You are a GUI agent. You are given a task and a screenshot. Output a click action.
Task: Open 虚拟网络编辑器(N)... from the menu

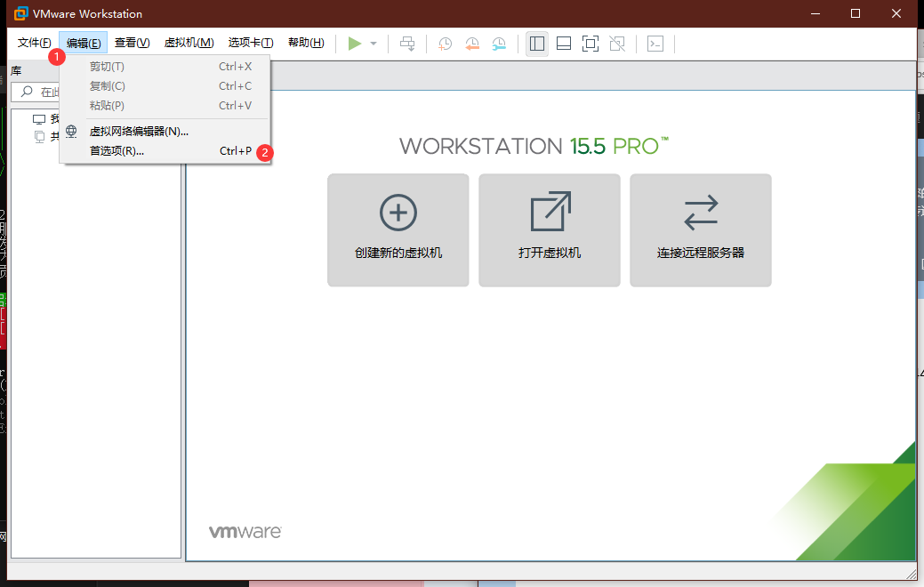coord(165,132)
